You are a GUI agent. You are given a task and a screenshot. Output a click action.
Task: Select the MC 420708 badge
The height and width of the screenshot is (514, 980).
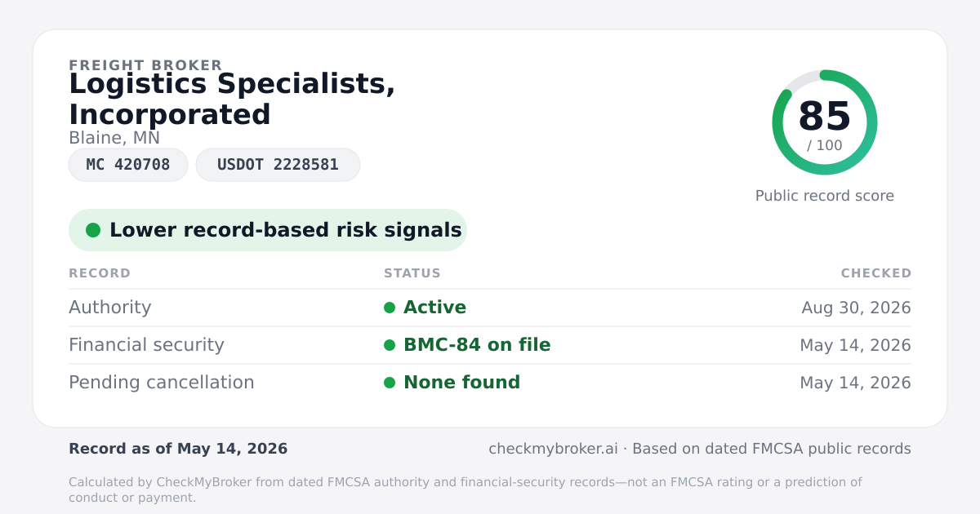click(x=128, y=165)
